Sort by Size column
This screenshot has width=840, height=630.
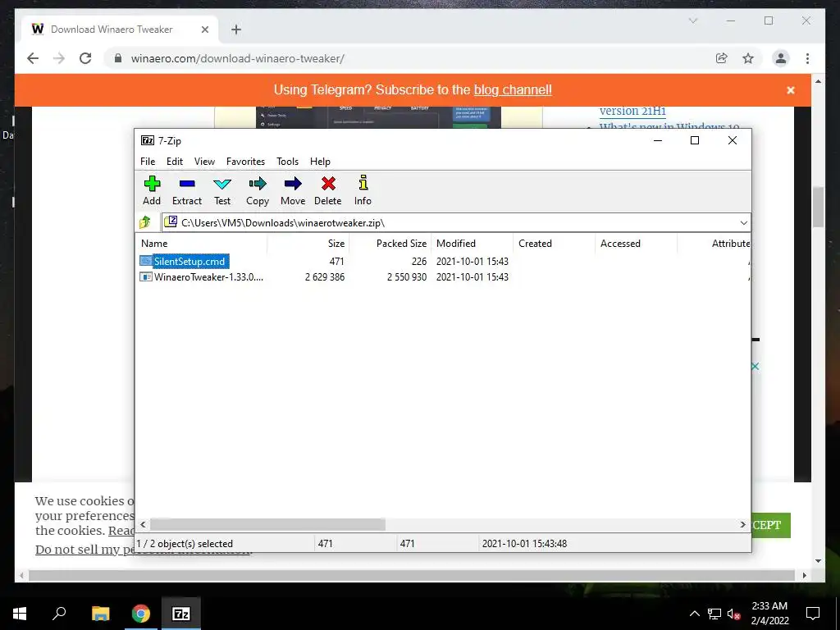308,243
